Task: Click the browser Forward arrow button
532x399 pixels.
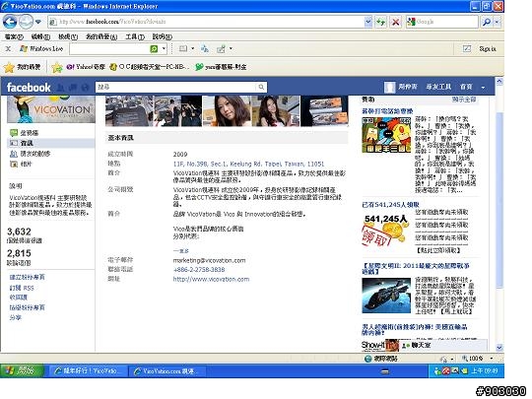Action: point(26,22)
